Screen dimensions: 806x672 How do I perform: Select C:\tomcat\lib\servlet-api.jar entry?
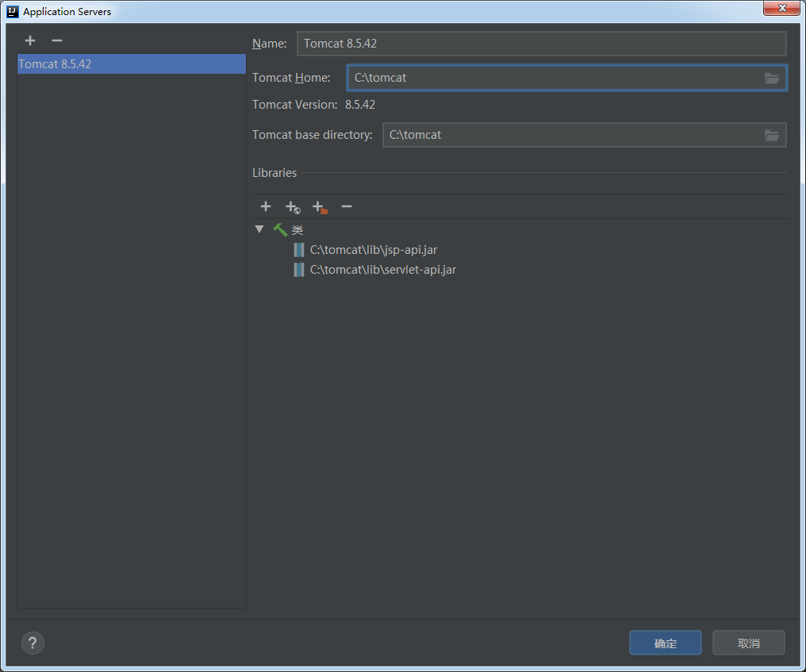(383, 270)
